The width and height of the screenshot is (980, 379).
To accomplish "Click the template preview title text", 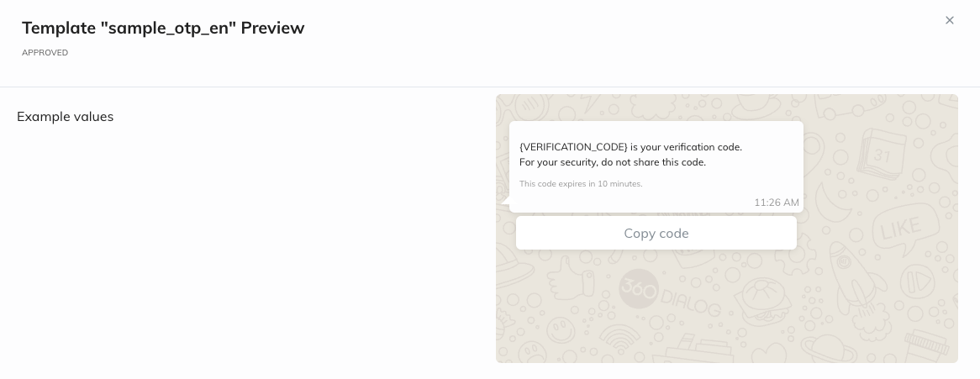I will click(x=163, y=28).
